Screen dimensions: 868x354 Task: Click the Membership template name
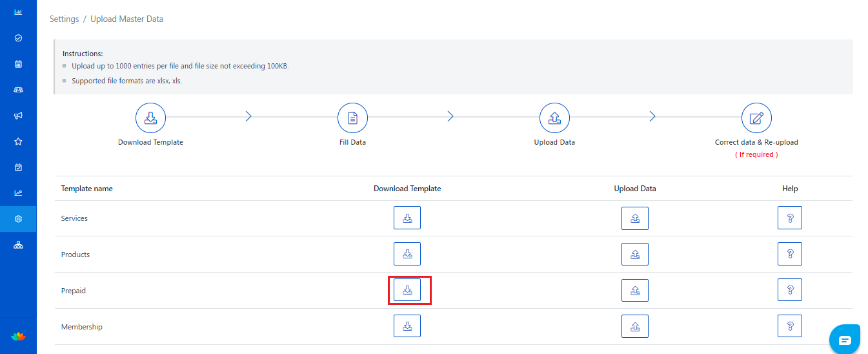[x=82, y=327]
